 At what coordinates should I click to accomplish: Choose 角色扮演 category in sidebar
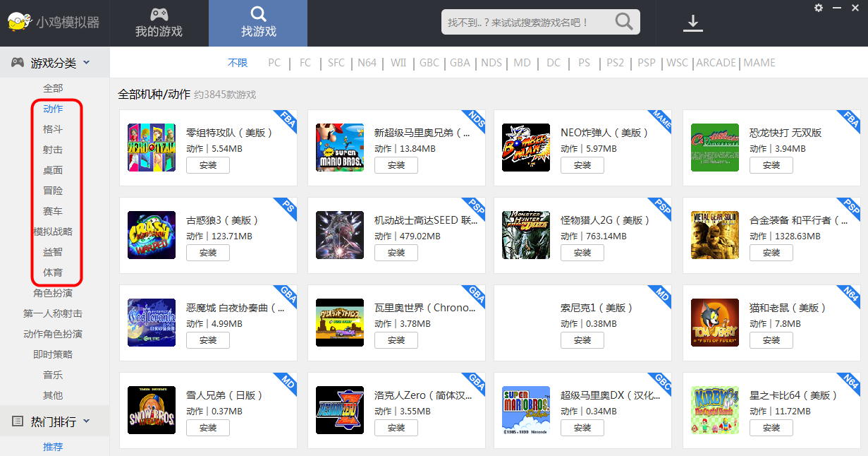pyautogui.click(x=53, y=293)
